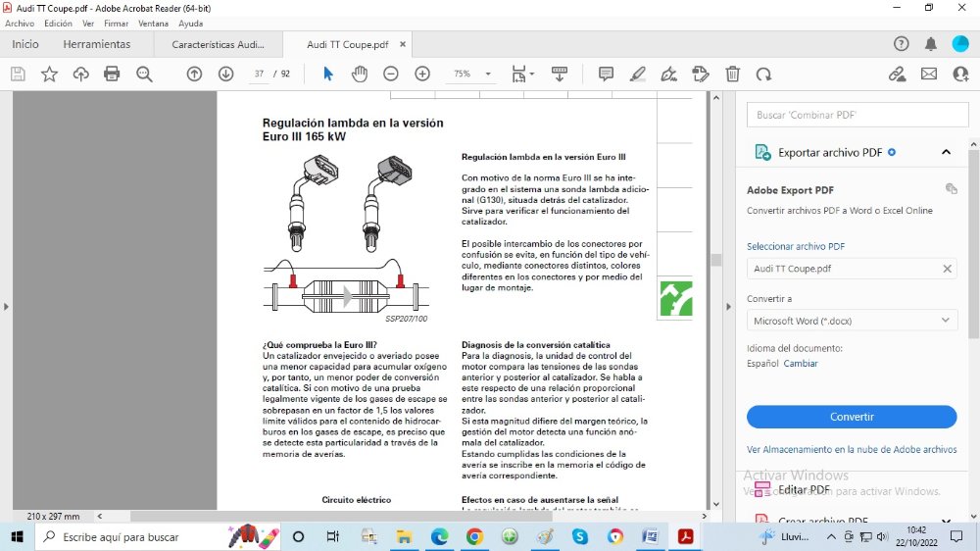Zoom out with minus icon
The width and height of the screenshot is (980, 551).
pyautogui.click(x=391, y=74)
